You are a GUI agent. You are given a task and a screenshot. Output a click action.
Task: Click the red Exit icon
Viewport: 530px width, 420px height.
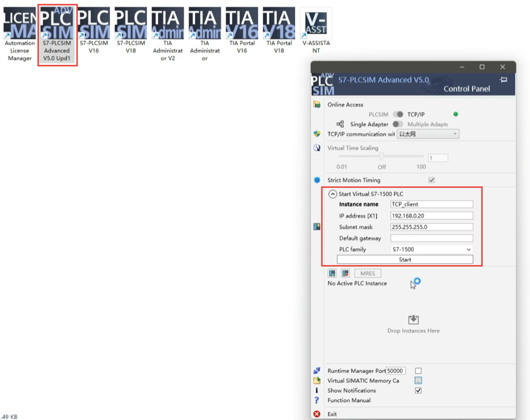click(x=317, y=414)
